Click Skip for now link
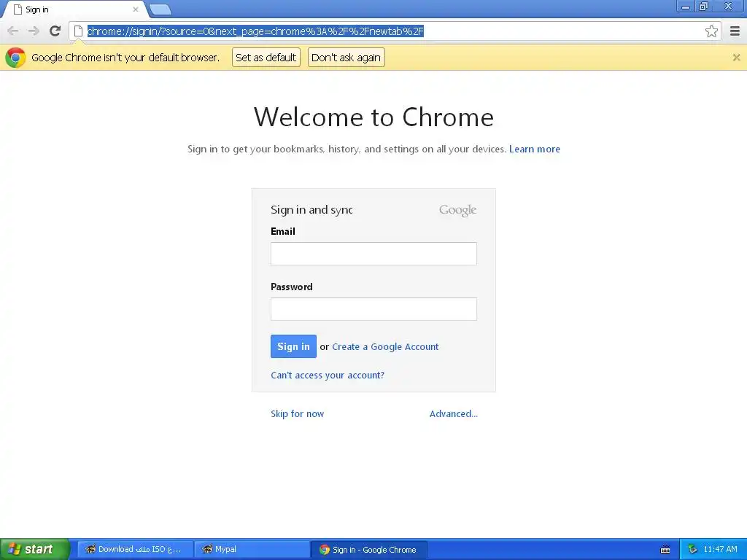This screenshot has height=560, width=747. (298, 414)
